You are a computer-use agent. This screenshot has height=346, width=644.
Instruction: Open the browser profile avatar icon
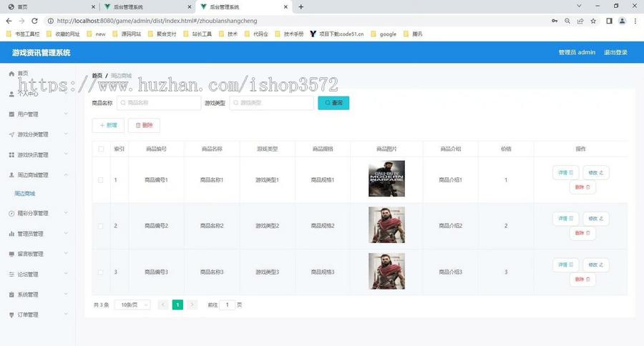click(623, 21)
